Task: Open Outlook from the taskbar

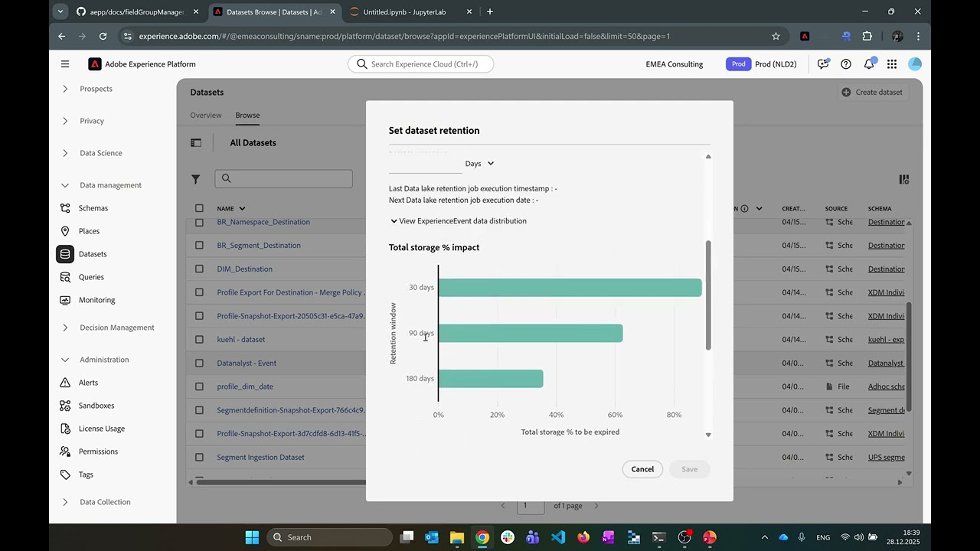Action: pyautogui.click(x=432, y=537)
